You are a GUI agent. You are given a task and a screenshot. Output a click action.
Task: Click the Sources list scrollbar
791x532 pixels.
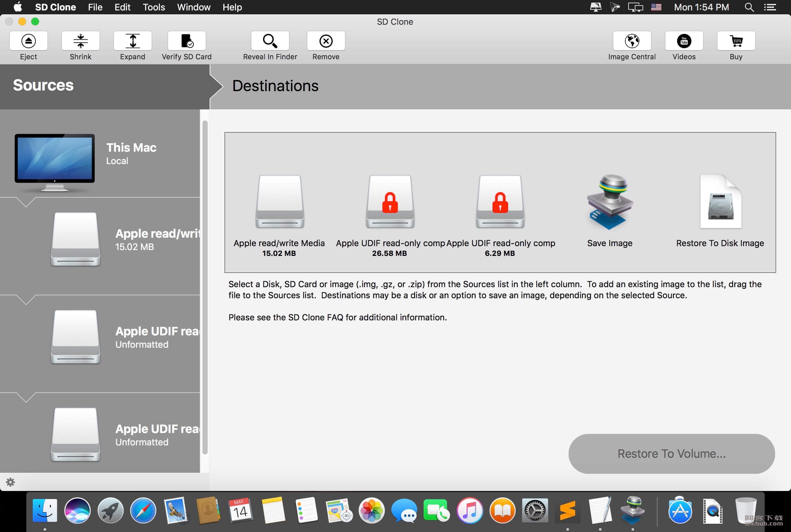point(205,287)
